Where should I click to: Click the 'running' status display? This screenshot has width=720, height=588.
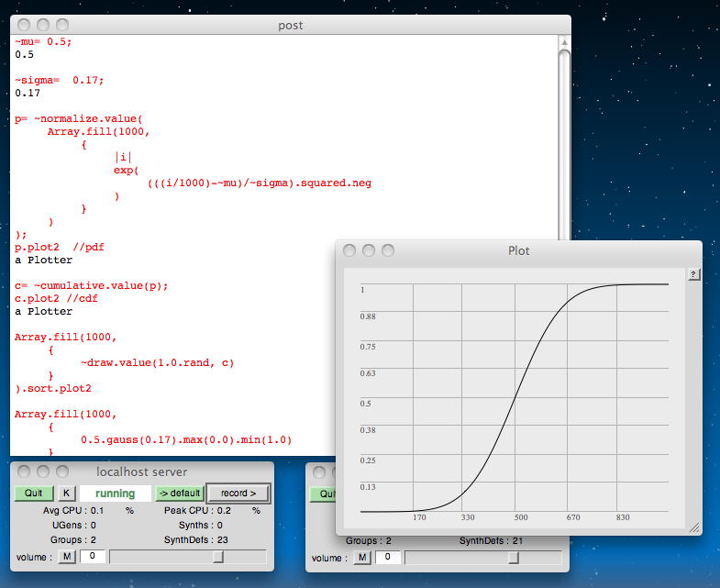[115, 494]
